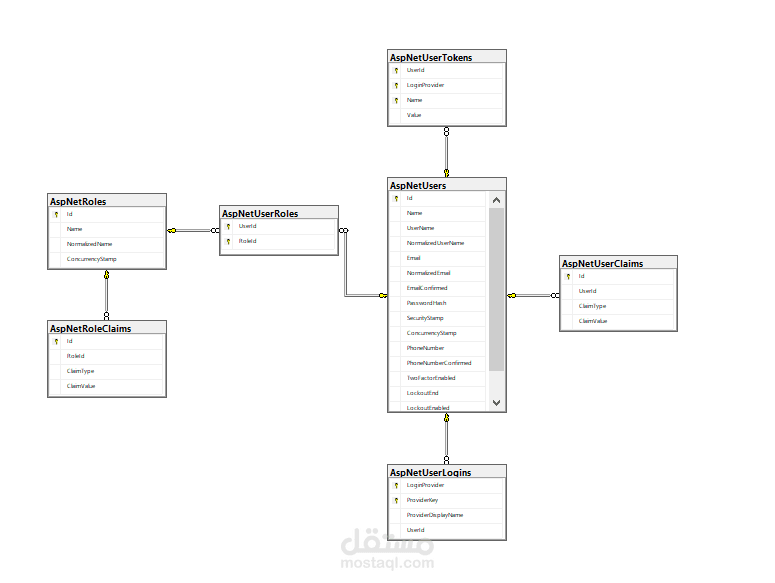Select the TwoFactorEnabled column in AspNetUsers

click(438, 378)
